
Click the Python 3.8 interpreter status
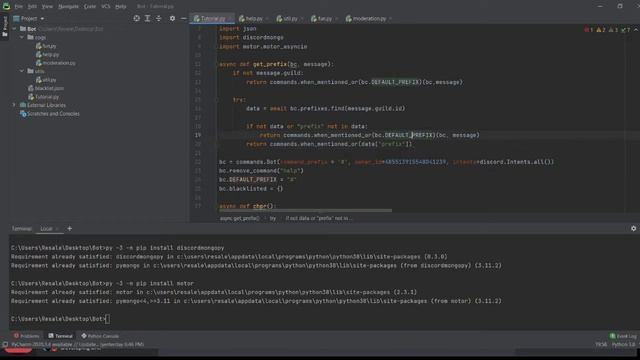(x=624, y=344)
